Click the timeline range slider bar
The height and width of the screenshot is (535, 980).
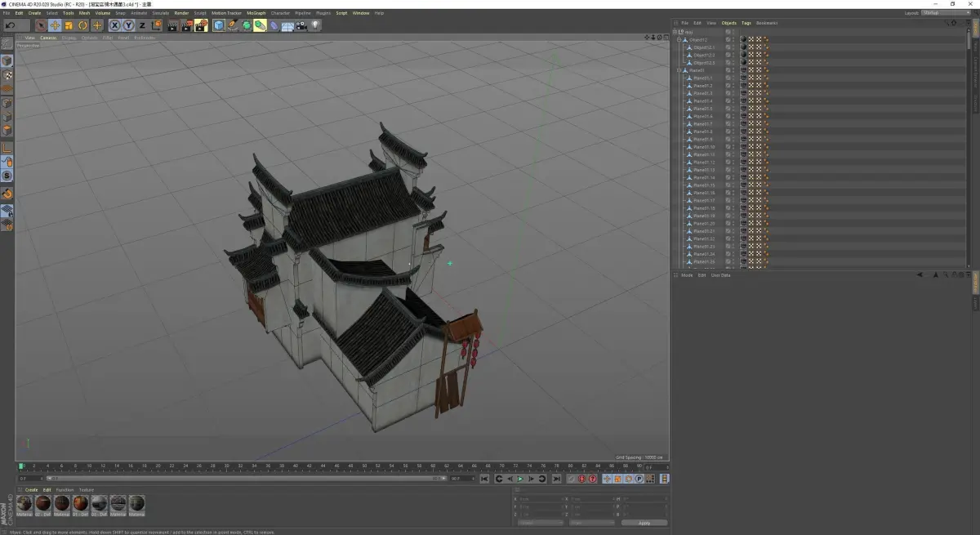click(247, 479)
